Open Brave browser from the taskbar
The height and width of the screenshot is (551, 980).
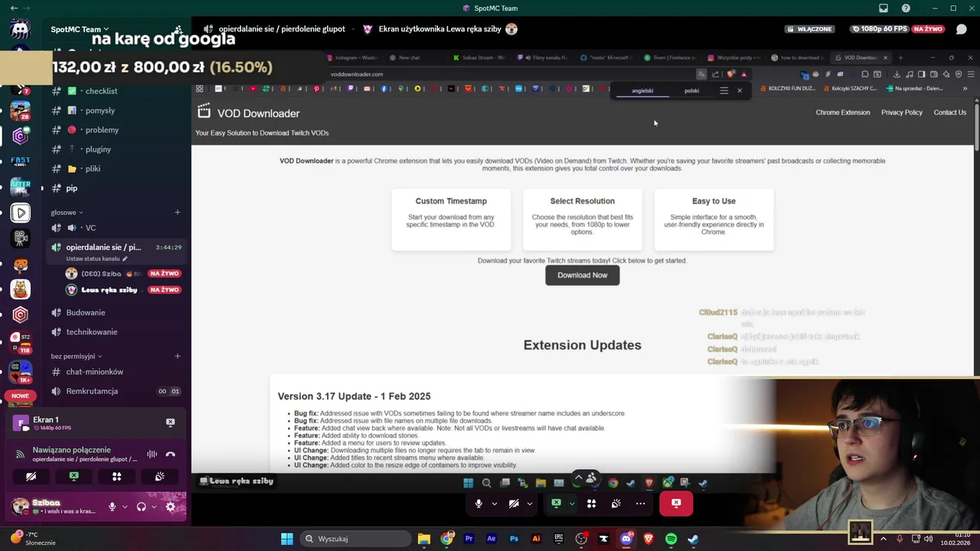[648, 539]
